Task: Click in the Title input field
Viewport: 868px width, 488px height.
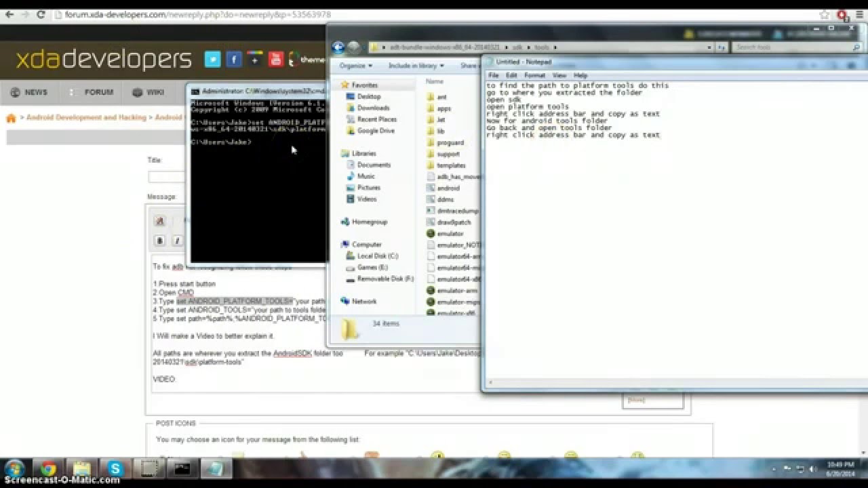Action: [167, 177]
